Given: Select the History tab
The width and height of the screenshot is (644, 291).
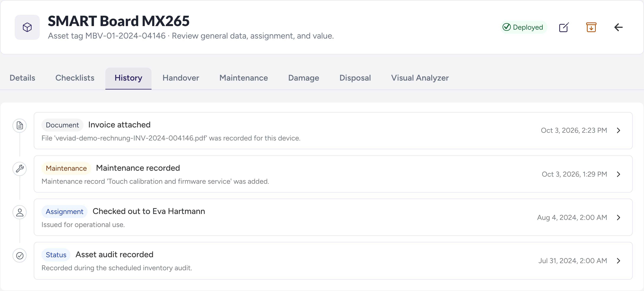Looking at the screenshot, I should tap(128, 78).
